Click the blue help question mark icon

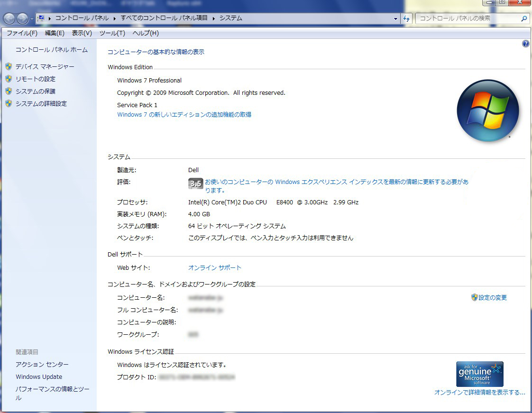click(x=525, y=44)
